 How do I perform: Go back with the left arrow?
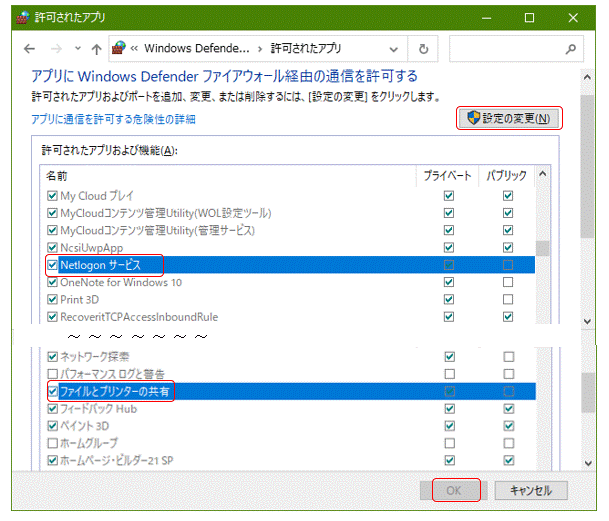coord(30,49)
